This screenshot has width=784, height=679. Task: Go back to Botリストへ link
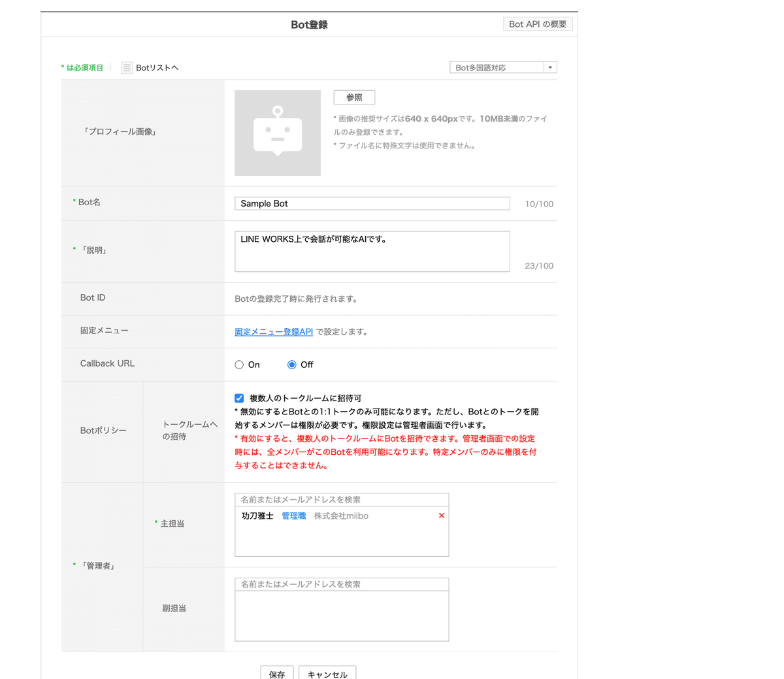[157, 68]
